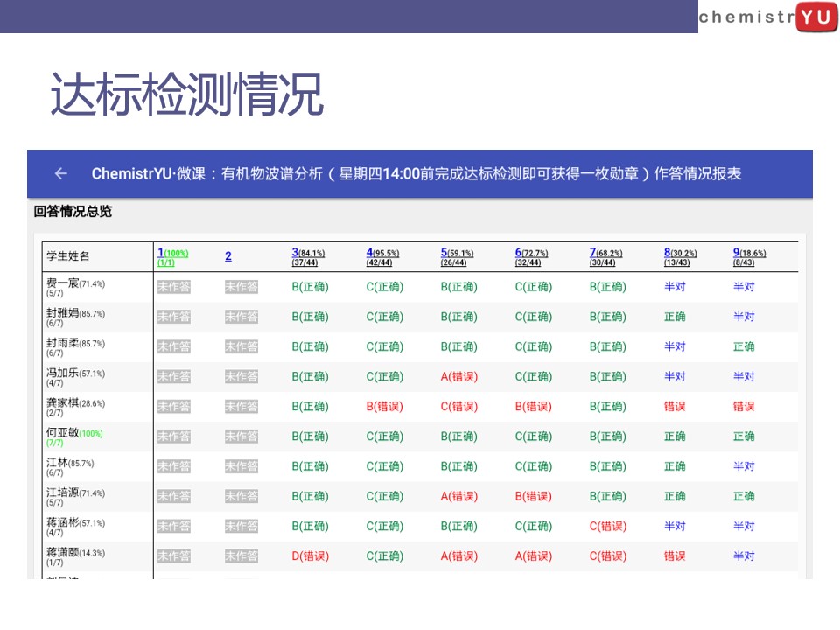Viewport: 840px width, 630px height.
Task: Click the report title text in blue bar
Action: pos(416,173)
